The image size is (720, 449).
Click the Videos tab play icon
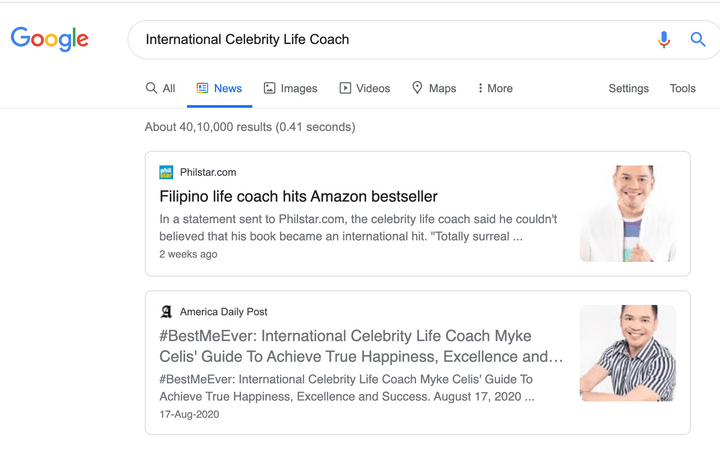pyautogui.click(x=345, y=88)
